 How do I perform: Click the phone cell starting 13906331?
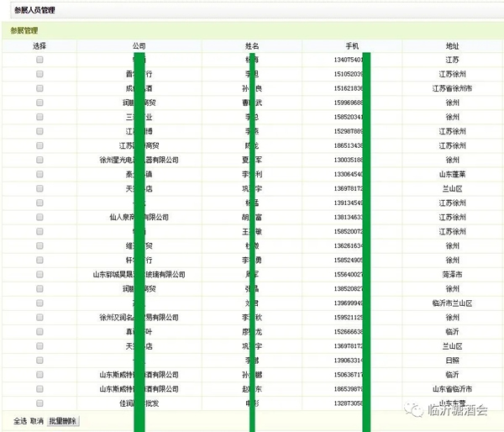(349, 361)
